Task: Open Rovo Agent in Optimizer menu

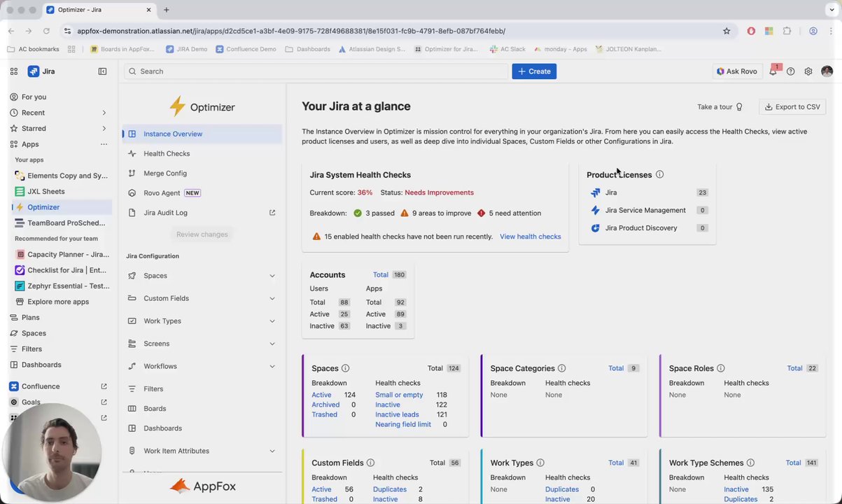Action: 202,192
